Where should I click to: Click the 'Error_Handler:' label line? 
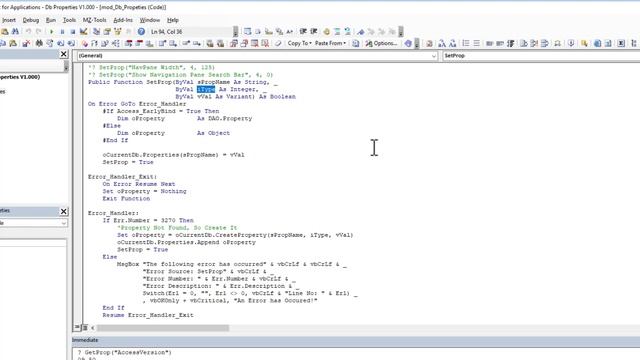[113, 213]
